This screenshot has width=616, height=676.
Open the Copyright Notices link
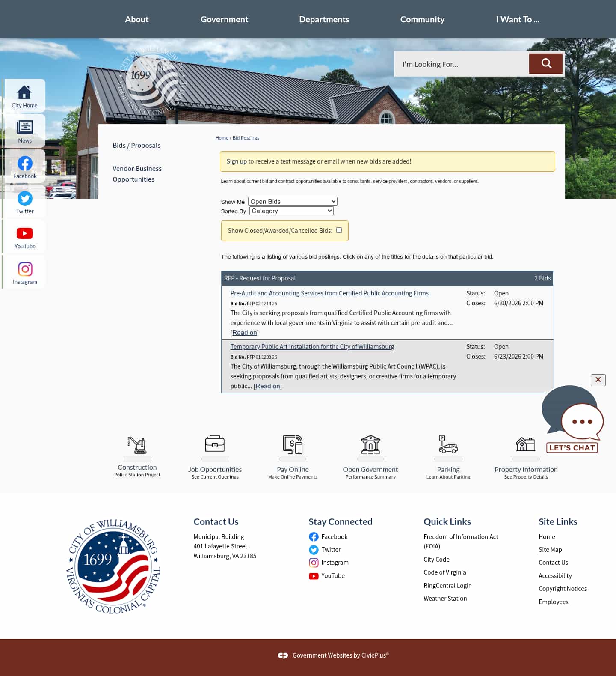tap(563, 589)
